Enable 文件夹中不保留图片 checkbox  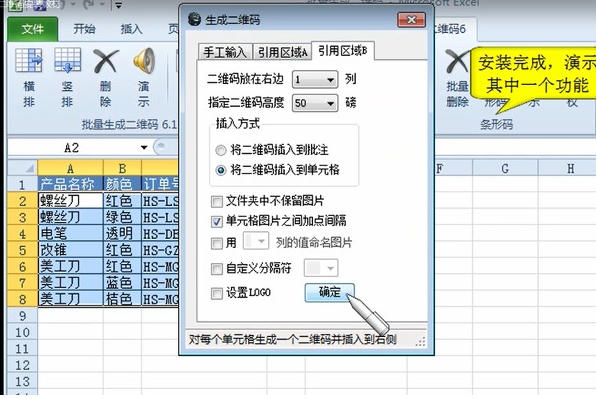tap(217, 201)
